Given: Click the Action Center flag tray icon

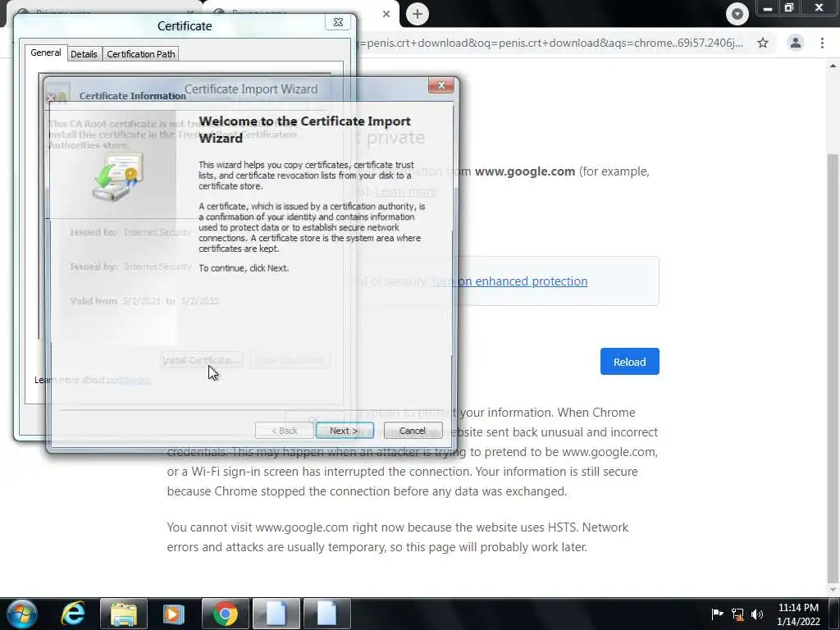Looking at the screenshot, I should tap(717, 614).
